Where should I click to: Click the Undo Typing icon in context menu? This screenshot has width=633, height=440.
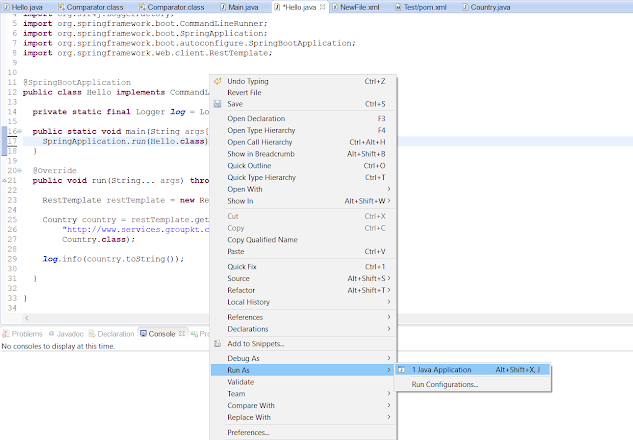click(x=218, y=81)
